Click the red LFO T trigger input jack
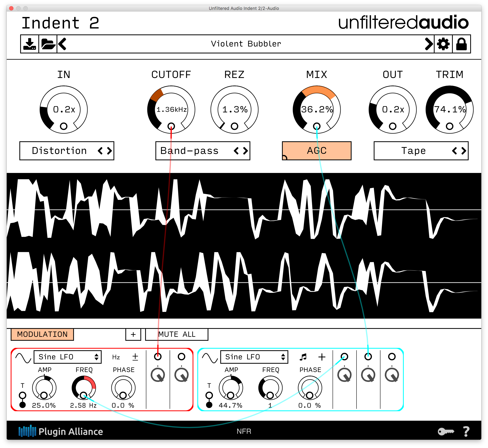The width and height of the screenshot is (488, 448). click(x=23, y=395)
